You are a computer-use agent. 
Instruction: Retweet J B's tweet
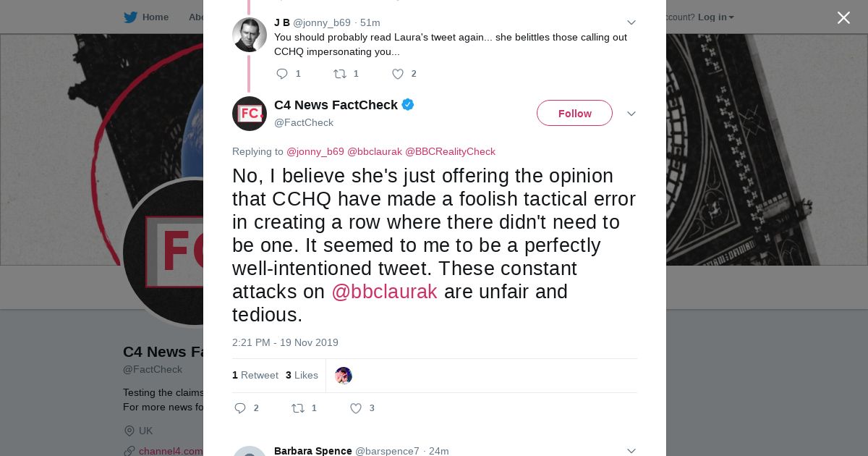340,74
